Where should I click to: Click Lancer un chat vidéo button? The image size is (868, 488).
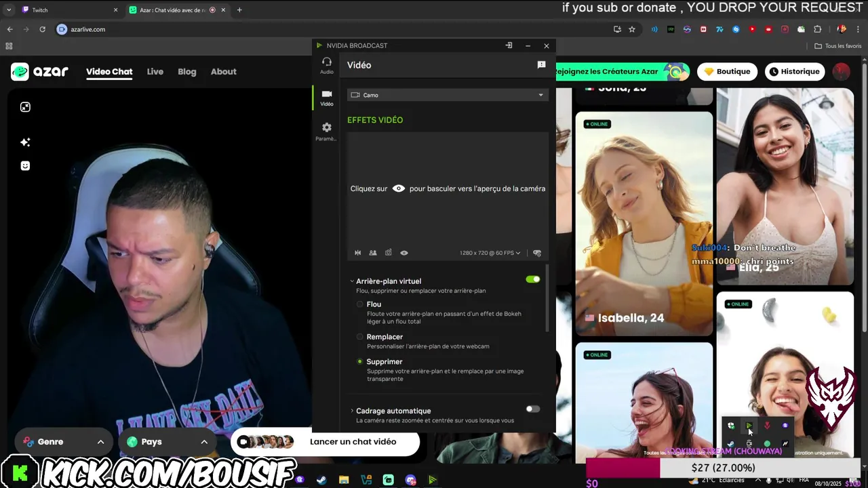point(325,442)
